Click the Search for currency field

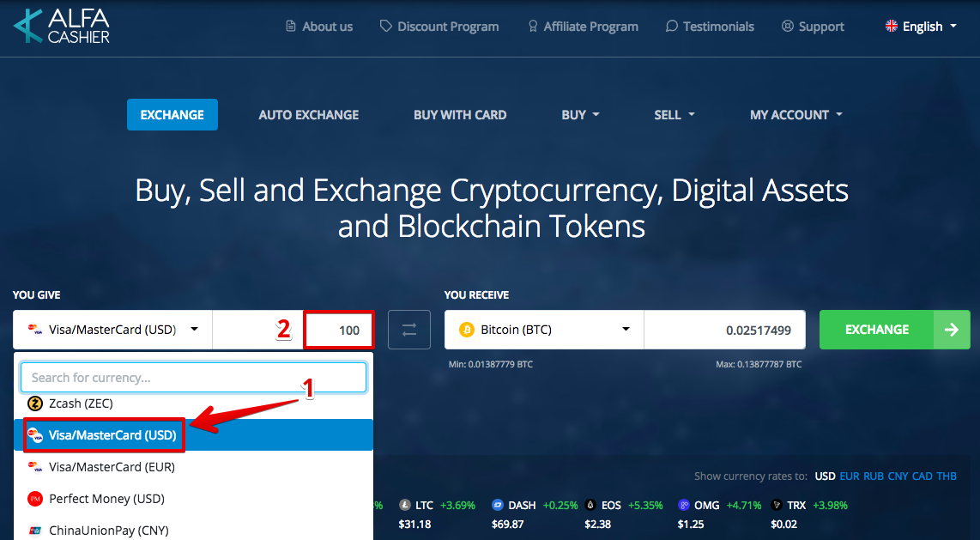point(193,378)
